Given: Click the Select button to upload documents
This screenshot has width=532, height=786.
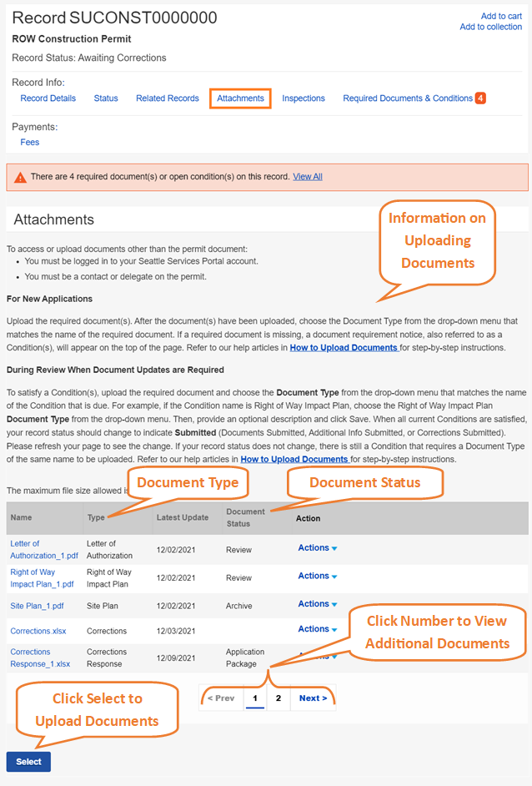Looking at the screenshot, I should pos(28,762).
